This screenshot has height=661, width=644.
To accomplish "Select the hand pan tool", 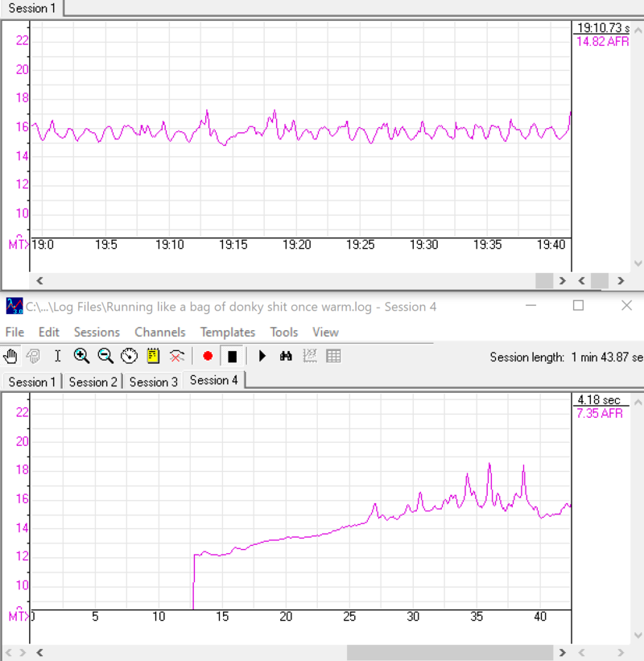I will tap(10, 356).
